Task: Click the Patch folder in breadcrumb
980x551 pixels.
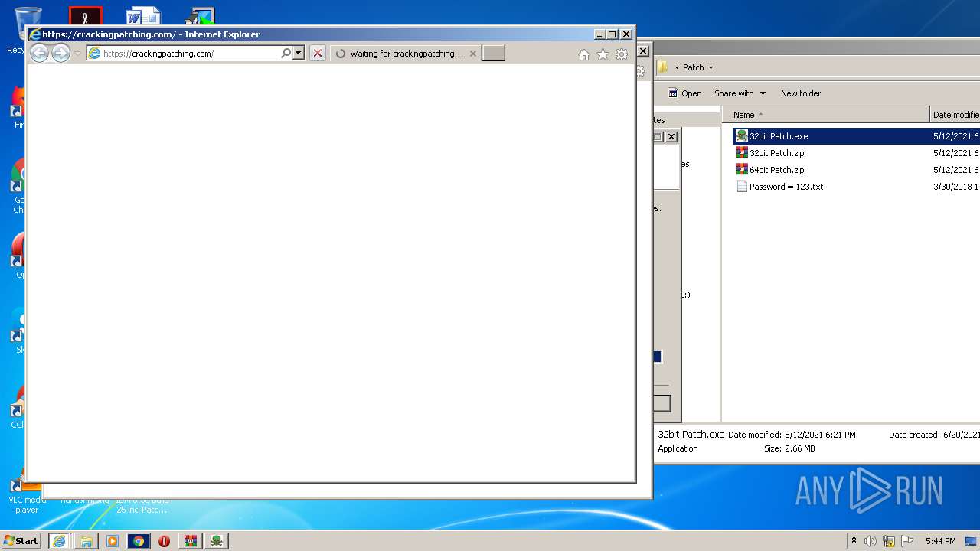Action: coord(693,67)
